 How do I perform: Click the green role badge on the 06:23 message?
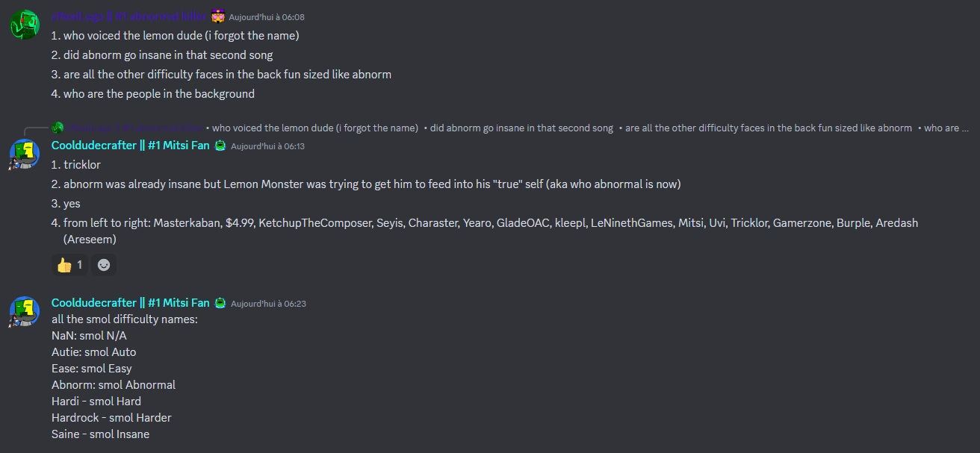click(220, 303)
